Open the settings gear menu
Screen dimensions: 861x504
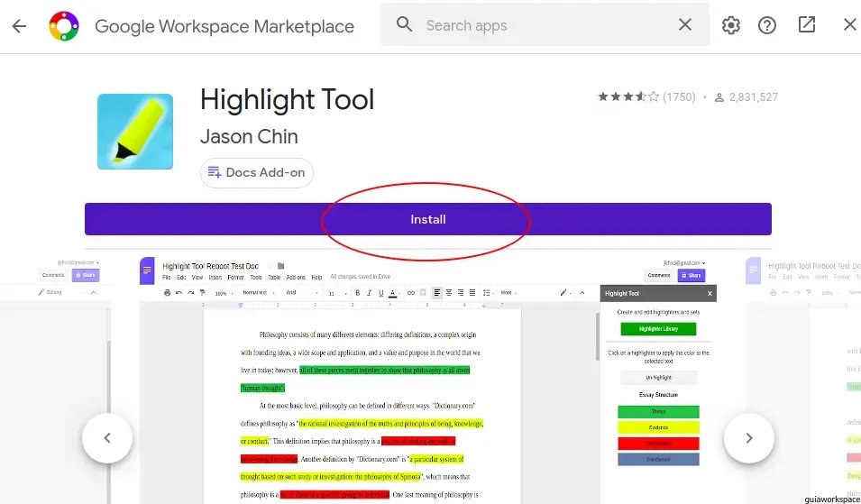(x=731, y=25)
